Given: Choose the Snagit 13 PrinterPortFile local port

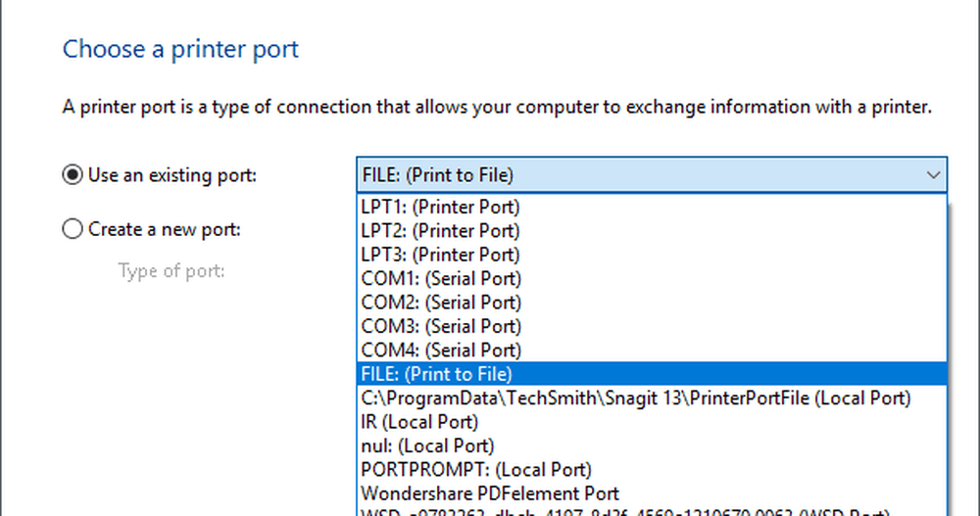Looking at the screenshot, I should click(635, 398).
